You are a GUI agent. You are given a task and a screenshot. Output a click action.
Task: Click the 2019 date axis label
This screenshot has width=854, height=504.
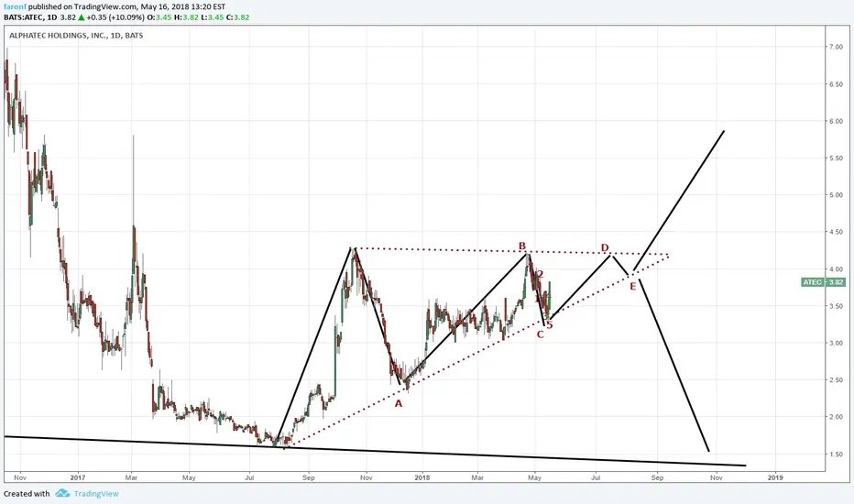tap(775, 477)
